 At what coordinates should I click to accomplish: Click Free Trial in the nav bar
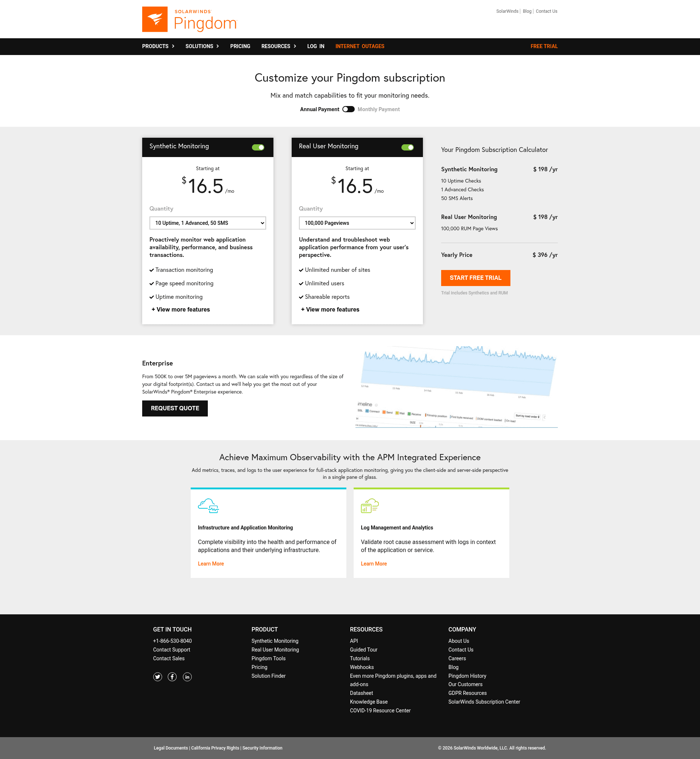click(x=544, y=46)
